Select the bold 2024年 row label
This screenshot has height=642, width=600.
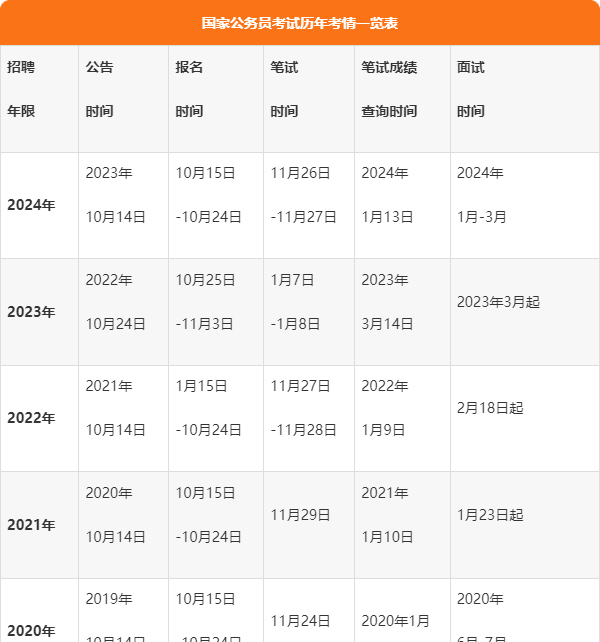31,205
